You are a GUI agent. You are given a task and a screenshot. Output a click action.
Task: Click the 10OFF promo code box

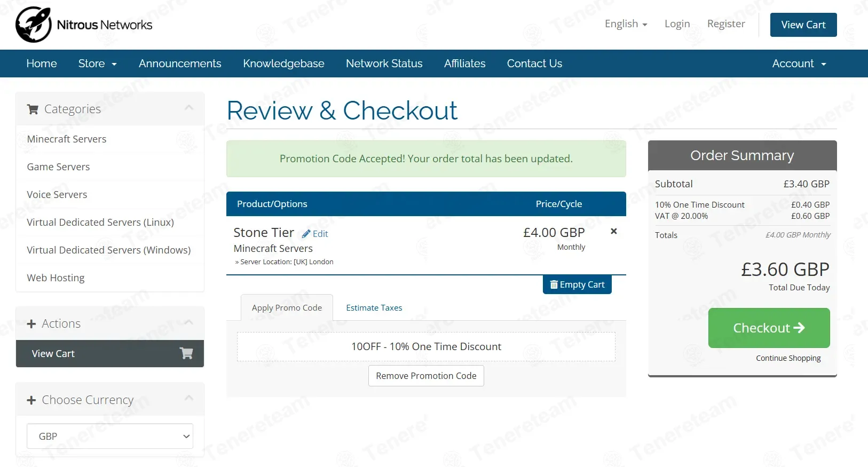click(x=426, y=346)
